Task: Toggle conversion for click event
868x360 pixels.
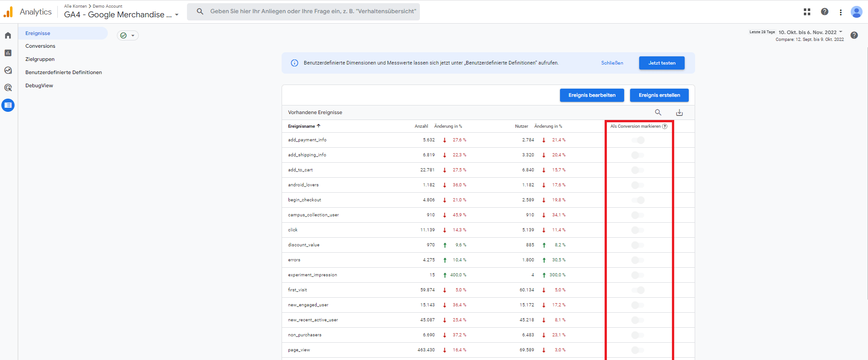Action: coord(638,230)
